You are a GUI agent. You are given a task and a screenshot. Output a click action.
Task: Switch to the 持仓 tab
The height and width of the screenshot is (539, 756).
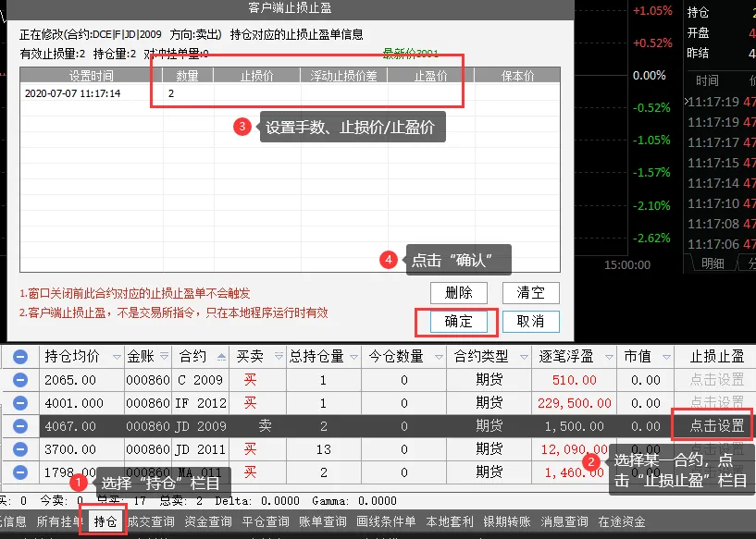(105, 521)
